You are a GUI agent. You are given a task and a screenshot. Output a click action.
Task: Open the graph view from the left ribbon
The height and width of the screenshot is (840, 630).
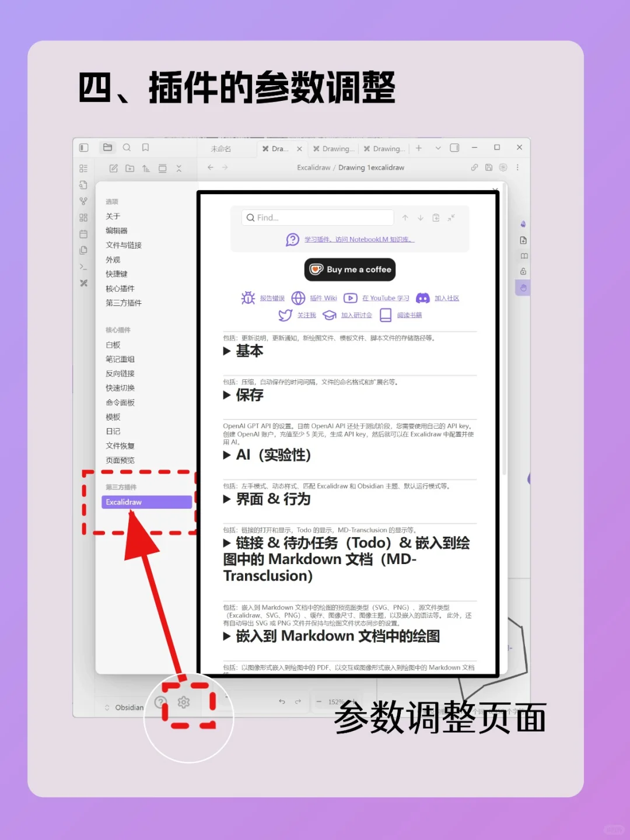83,201
